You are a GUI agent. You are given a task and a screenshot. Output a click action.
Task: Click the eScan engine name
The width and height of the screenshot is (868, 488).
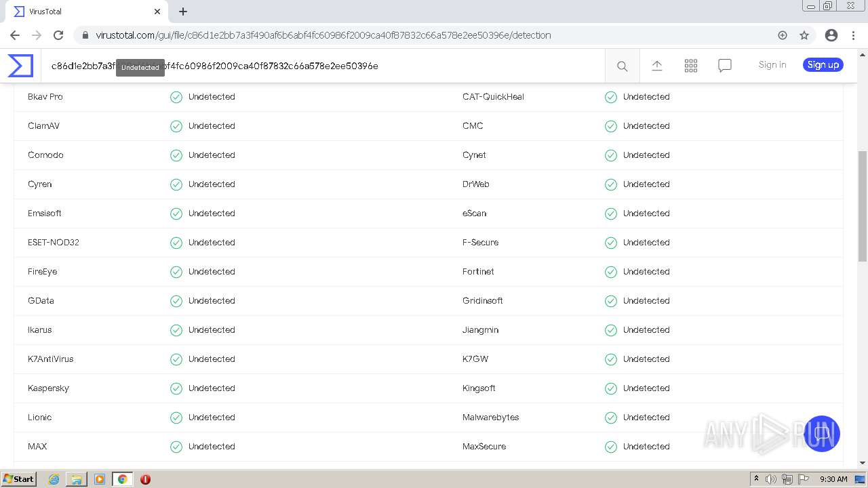(x=475, y=213)
